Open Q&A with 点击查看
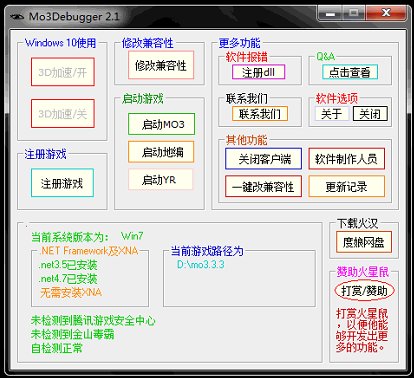414x378 pixels. click(x=350, y=72)
